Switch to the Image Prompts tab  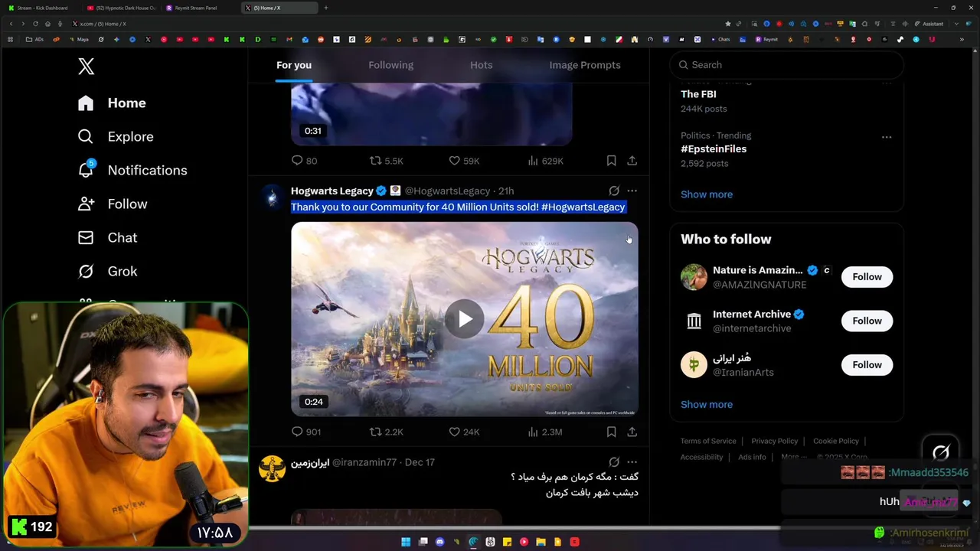coord(585,65)
